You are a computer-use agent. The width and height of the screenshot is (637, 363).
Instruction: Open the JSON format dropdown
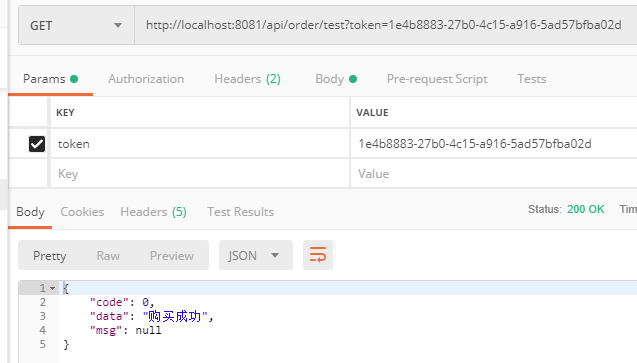pos(256,255)
